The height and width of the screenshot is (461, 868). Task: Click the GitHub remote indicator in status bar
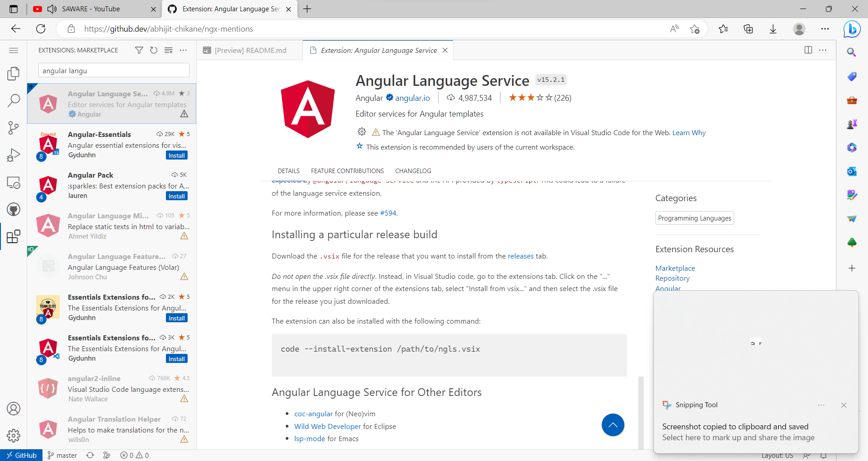tap(21, 455)
